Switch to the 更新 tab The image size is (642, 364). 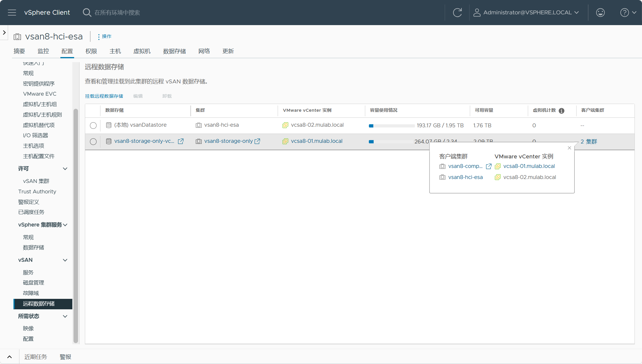tap(228, 51)
